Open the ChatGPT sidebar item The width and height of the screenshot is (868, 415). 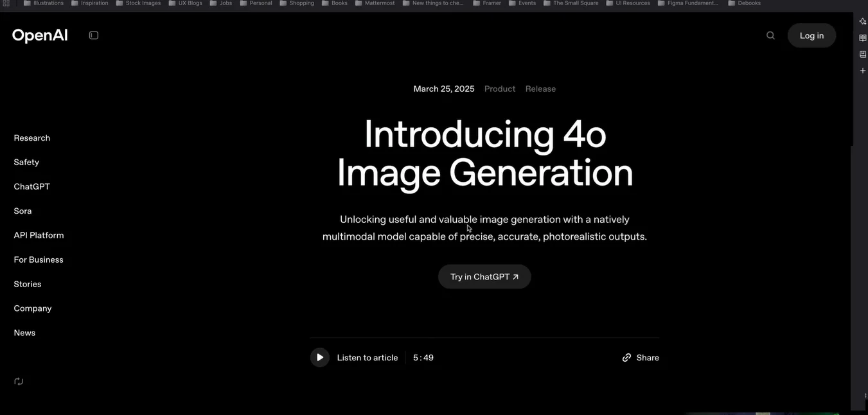tap(32, 187)
